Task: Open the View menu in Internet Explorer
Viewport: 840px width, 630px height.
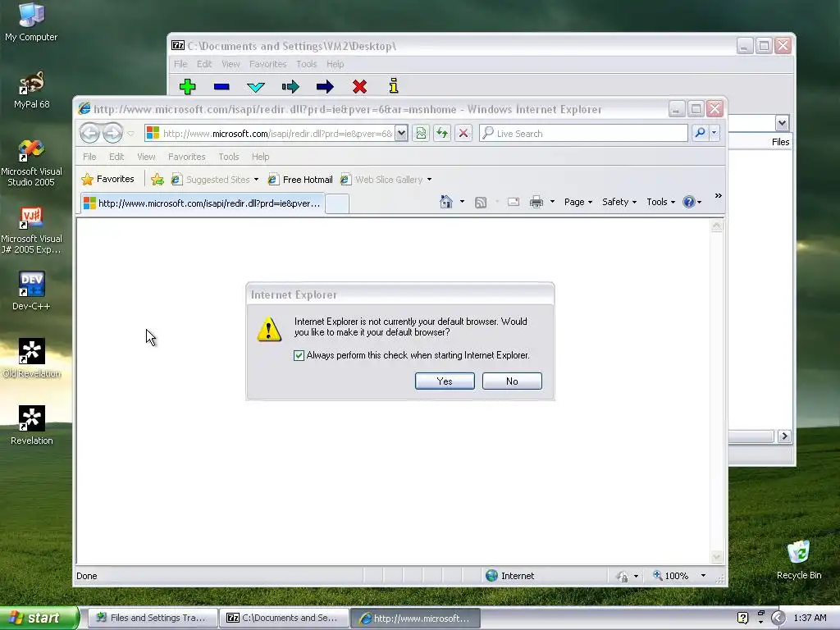Action: coord(146,157)
